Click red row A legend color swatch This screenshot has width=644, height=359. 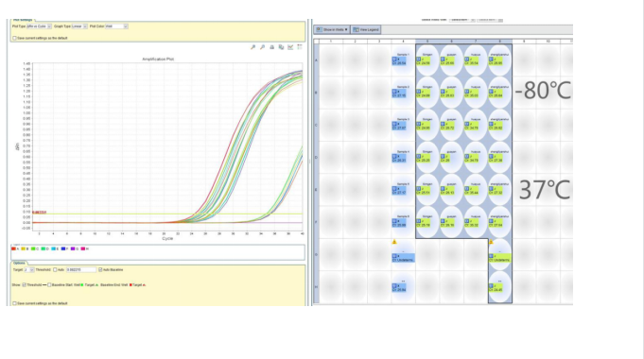pyautogui.click(x=13, y=248)
